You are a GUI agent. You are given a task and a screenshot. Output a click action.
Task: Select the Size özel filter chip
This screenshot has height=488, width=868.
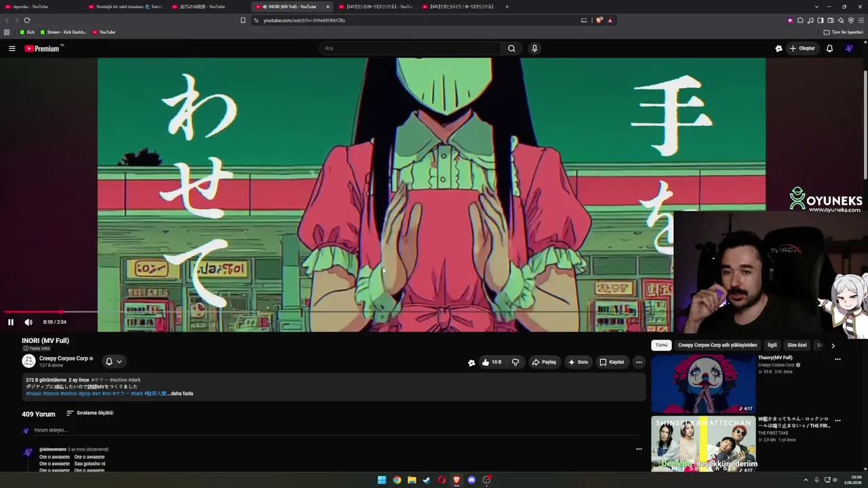click(x=797, y=345)
